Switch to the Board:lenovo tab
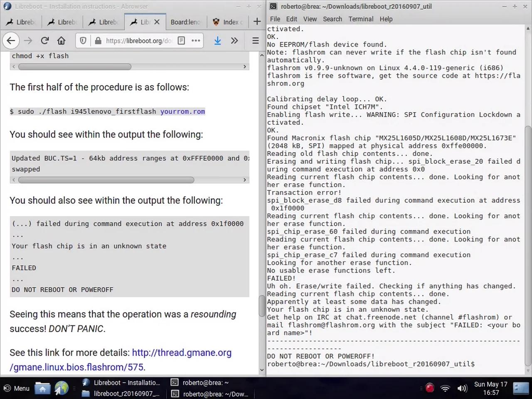This screenshot has width=532, height=399. pos(185,22)
